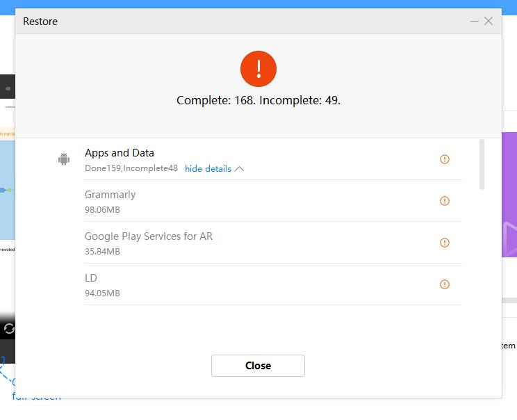Select the Google Play Services for AR entry
The height and width of the screenshot is (420, 517).
click(x=149, y=236)
